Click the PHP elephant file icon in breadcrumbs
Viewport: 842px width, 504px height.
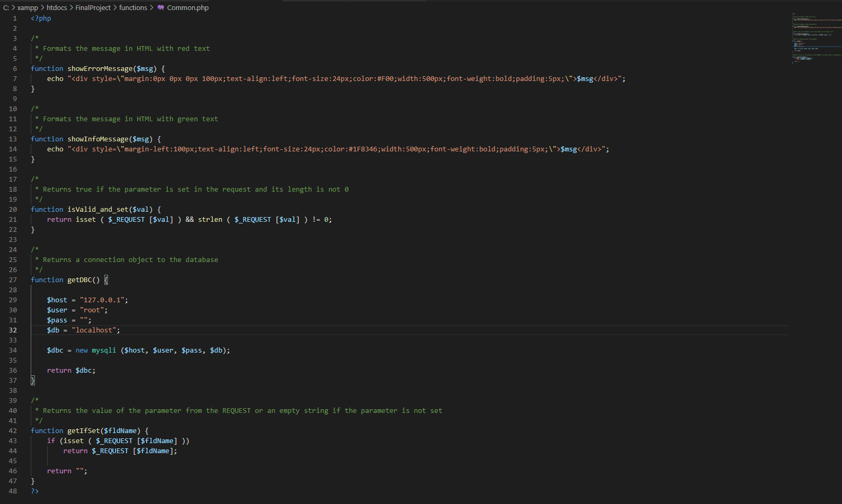click(x=161, y=7)
